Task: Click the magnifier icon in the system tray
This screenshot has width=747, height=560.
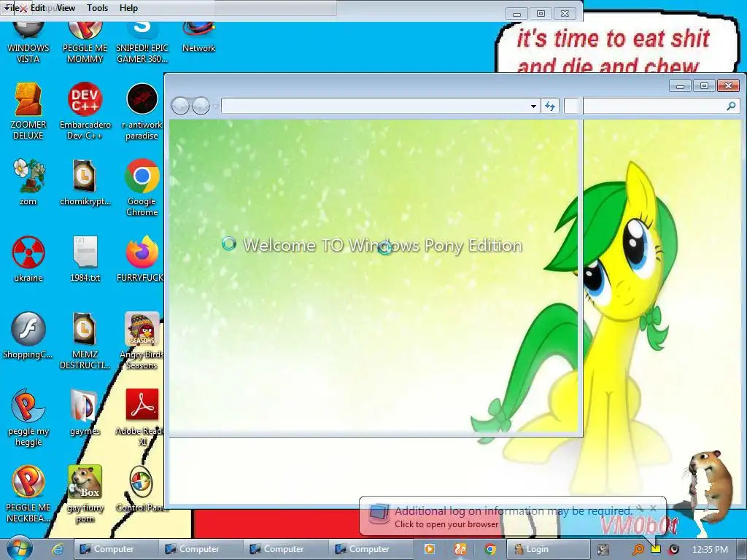Action: click(x=638, y=550)
